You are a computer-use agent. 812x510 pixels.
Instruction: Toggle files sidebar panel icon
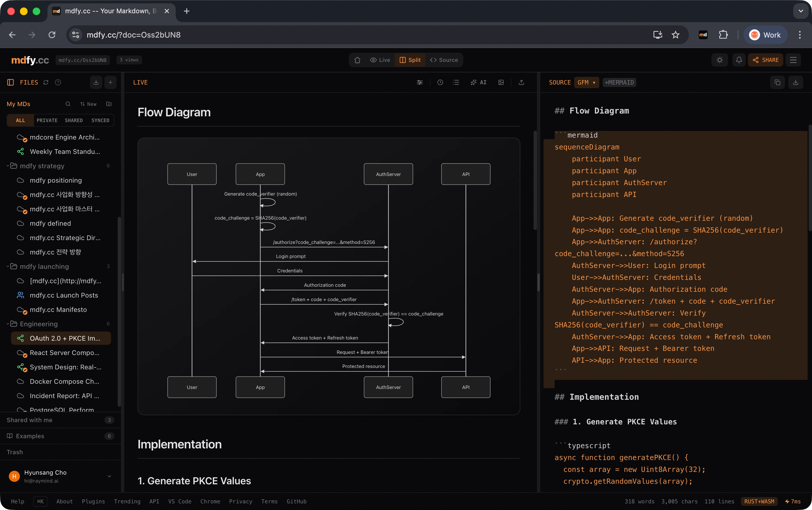click(x=10, y=82)
